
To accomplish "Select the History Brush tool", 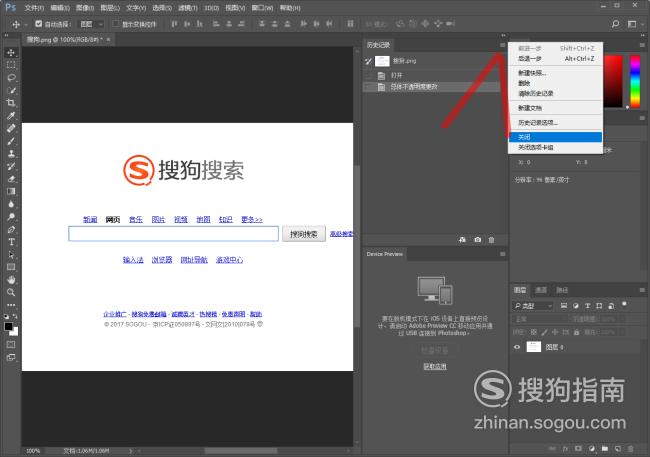I will click(x=11, y=166).
